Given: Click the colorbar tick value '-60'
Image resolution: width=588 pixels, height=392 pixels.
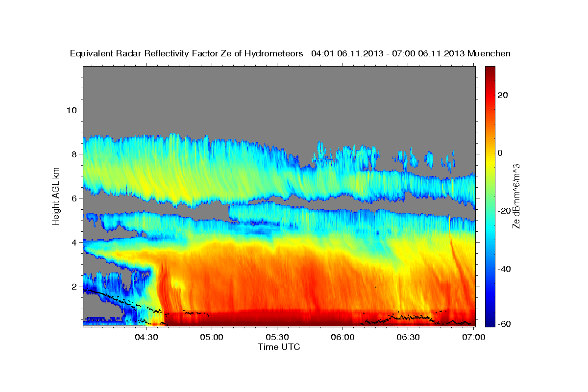Looking at the screenshot, I should pos(503,323).
